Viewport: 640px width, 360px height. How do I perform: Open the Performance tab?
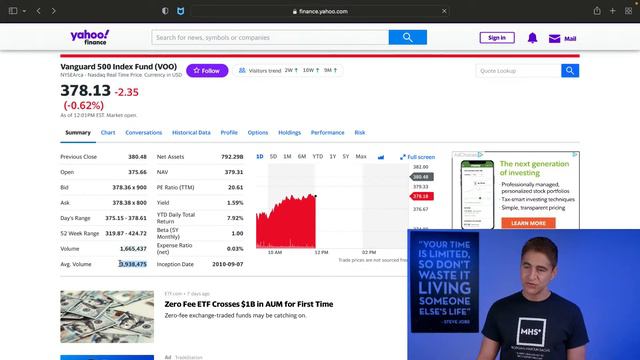[327, 133]
